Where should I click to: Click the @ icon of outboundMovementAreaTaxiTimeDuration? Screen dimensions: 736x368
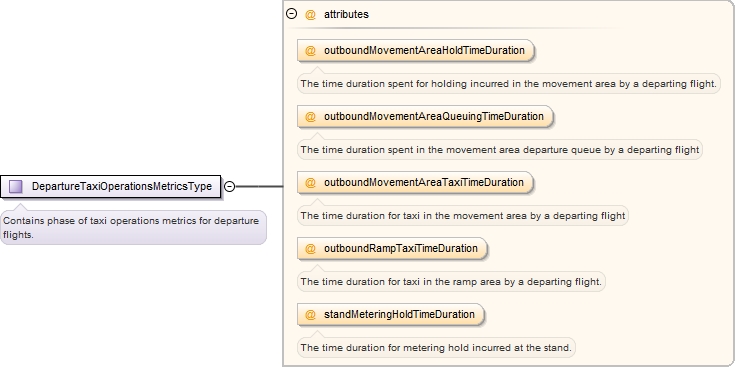point(310,183)
